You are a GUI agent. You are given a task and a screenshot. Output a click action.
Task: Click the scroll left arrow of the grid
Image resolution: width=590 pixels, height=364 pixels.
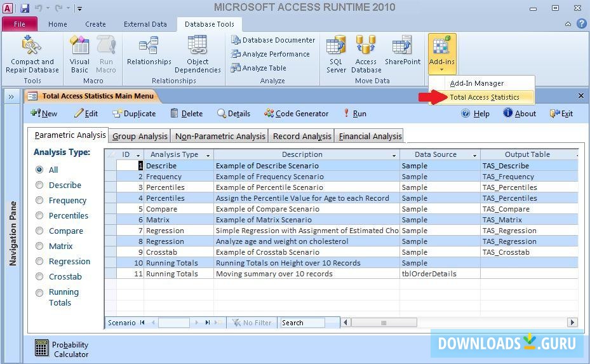click(345, 323)
